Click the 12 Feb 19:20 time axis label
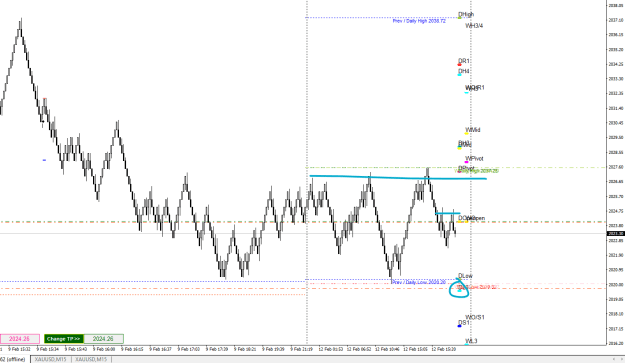This screenshot has width=625, height=363. tap(444, 349)
